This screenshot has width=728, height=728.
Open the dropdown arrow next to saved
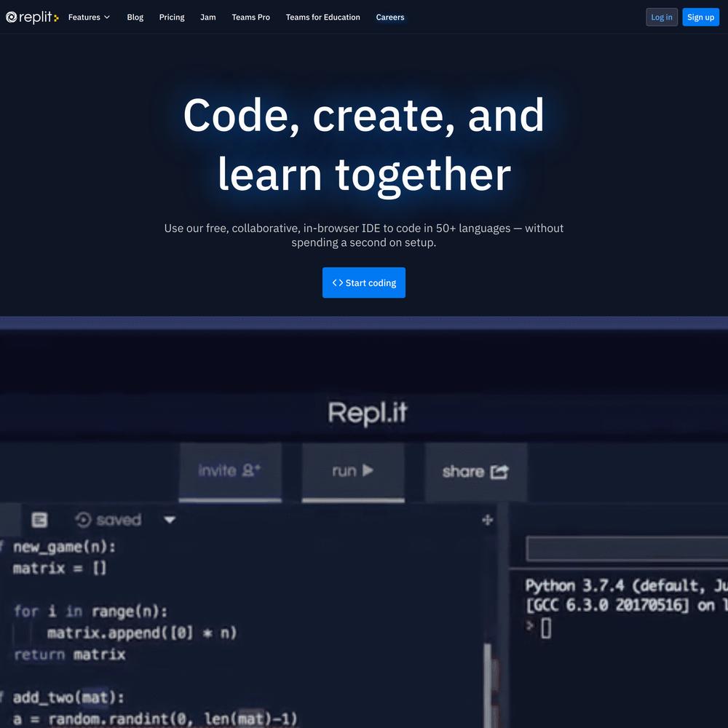(170, 520)
